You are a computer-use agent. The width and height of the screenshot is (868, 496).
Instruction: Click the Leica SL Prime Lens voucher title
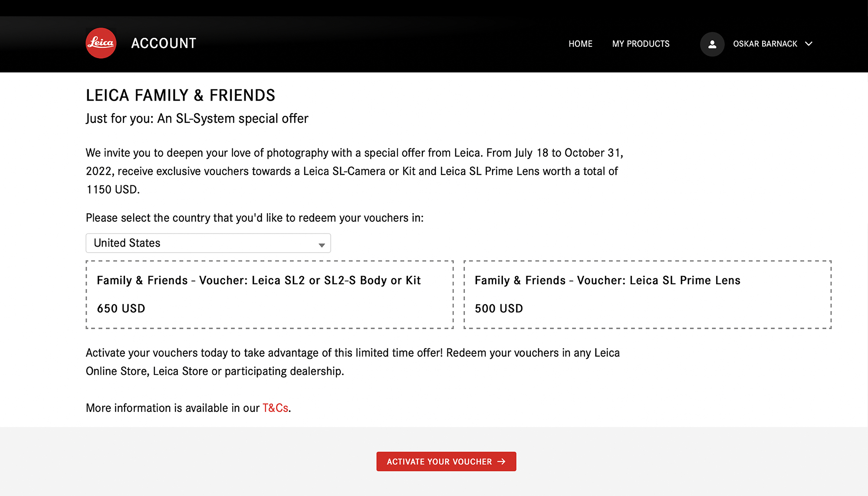pos(608,280)
